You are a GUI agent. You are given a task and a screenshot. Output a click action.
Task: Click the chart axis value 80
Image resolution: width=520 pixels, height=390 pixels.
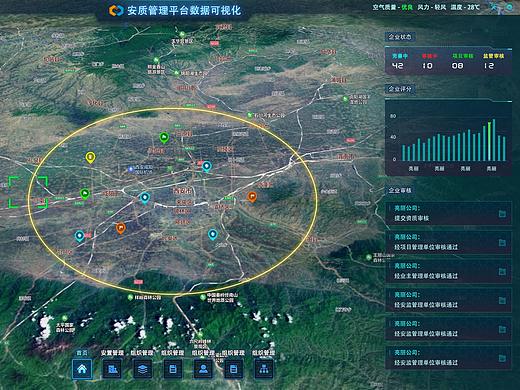(x=393, y=116)
